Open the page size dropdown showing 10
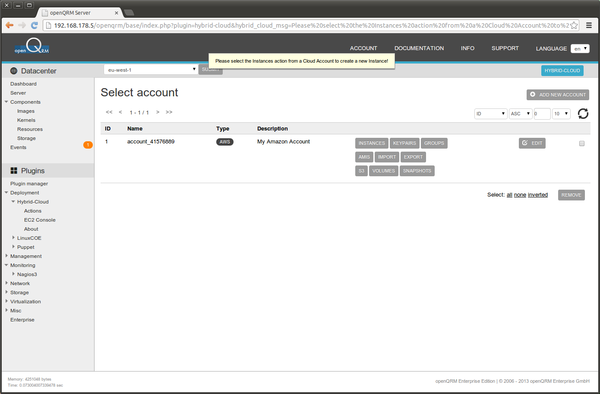This screenshot has width=600, height=394. point(561,114)
